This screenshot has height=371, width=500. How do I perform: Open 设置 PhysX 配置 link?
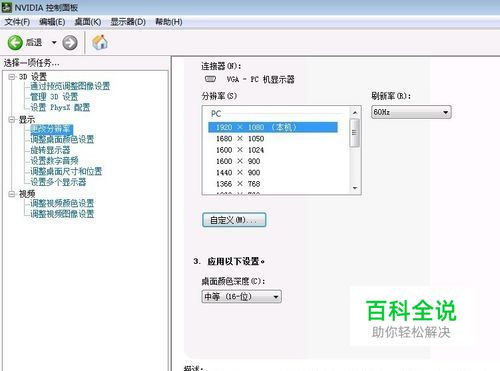60,108
